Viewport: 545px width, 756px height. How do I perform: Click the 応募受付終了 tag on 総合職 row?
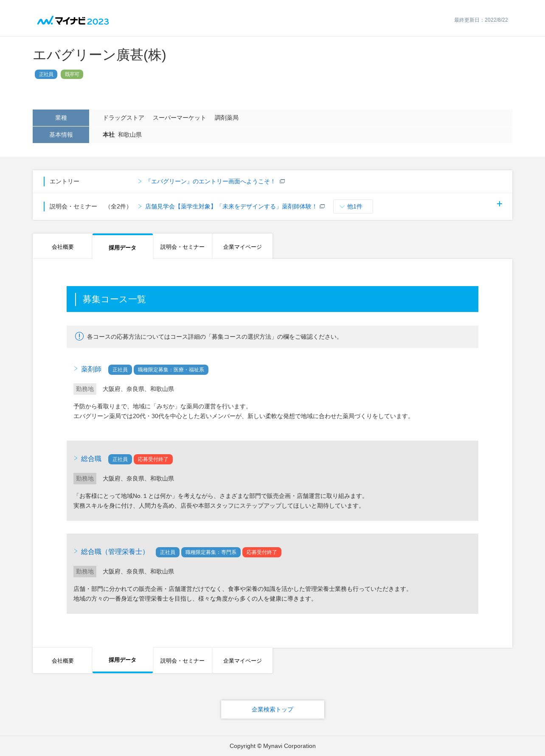(153, 459)
